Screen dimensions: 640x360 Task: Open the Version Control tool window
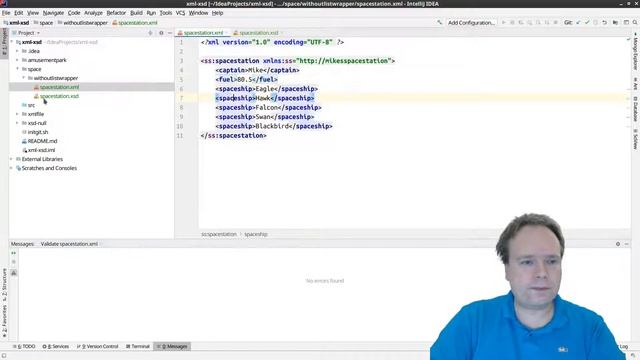[x=98, y=347]
